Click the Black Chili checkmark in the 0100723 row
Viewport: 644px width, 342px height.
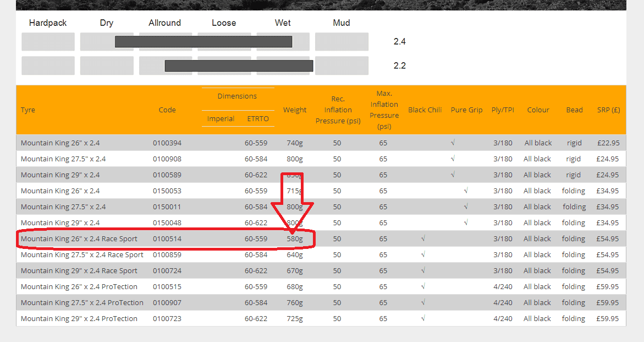click(x=423, y=319)
